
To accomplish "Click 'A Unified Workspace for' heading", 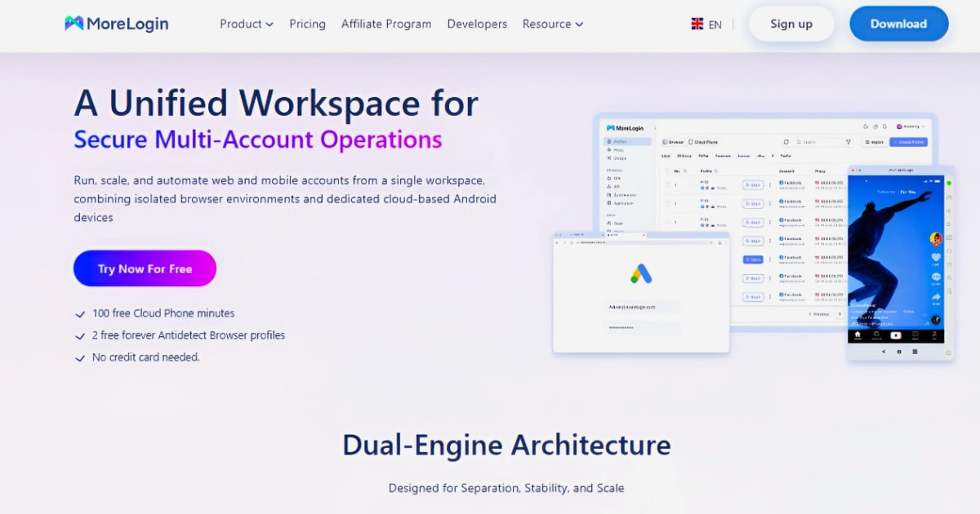I will [276, 104].
